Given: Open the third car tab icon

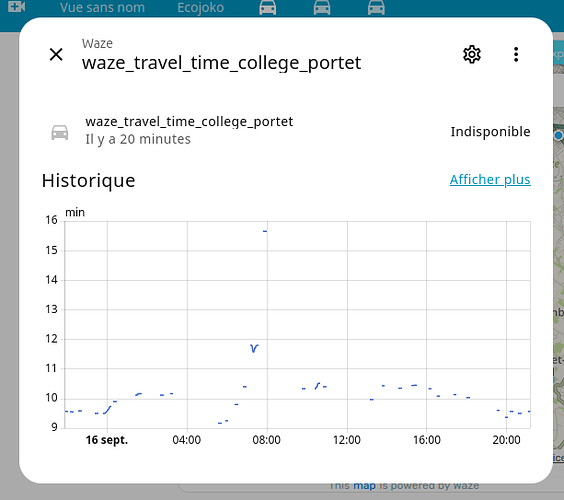Looking at the screenshot, I should pos(376,8).
